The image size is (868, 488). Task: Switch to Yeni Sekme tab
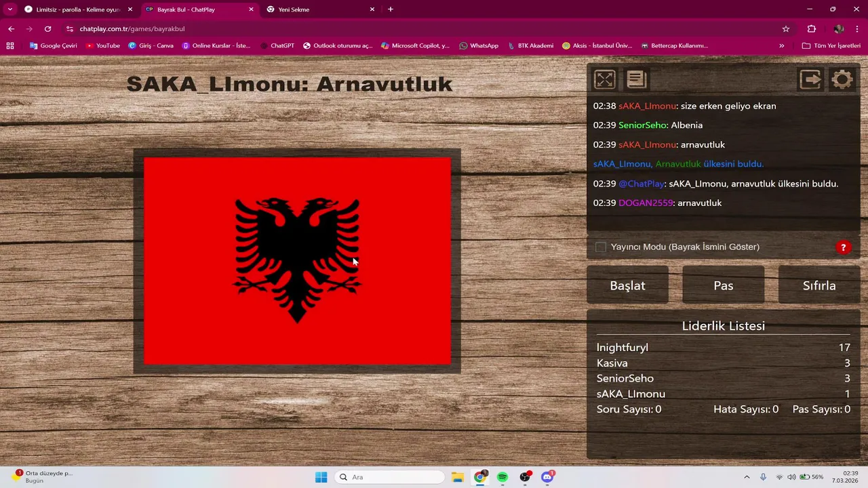(320, 9)
